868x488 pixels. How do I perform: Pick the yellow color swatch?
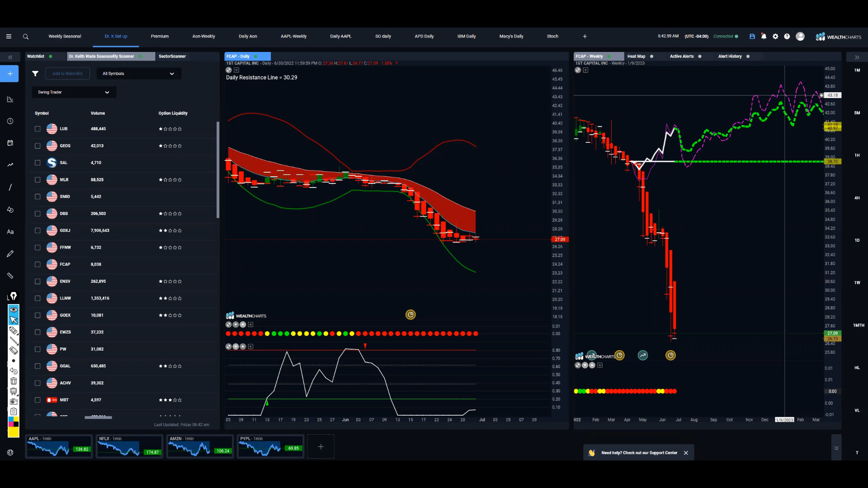(x=14, y=432)
